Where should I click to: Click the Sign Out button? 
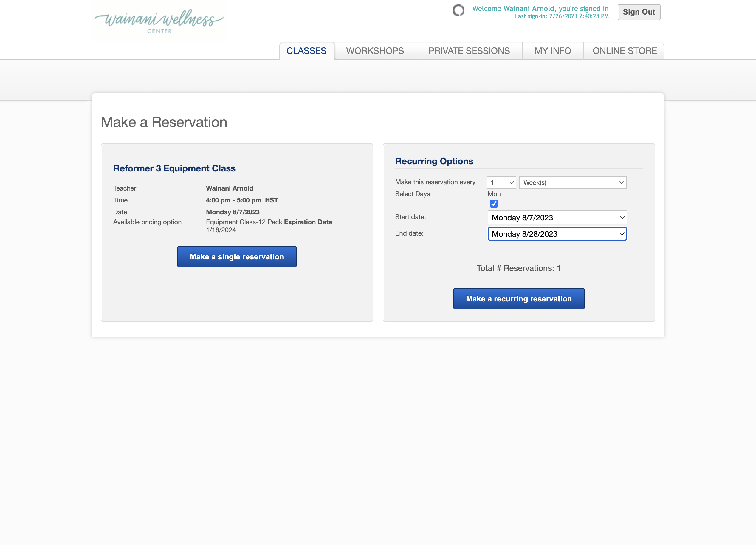point(639,12)
